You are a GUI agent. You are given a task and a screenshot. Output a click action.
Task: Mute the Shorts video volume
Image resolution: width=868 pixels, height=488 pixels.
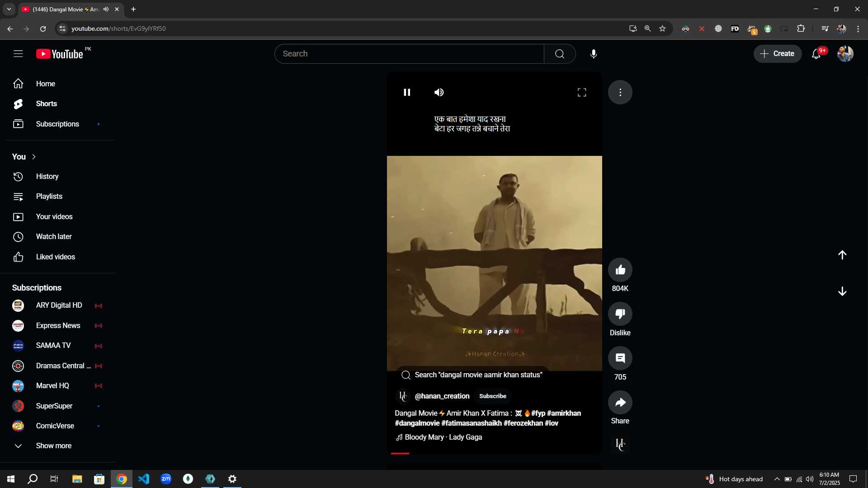(x=439, y=92)
